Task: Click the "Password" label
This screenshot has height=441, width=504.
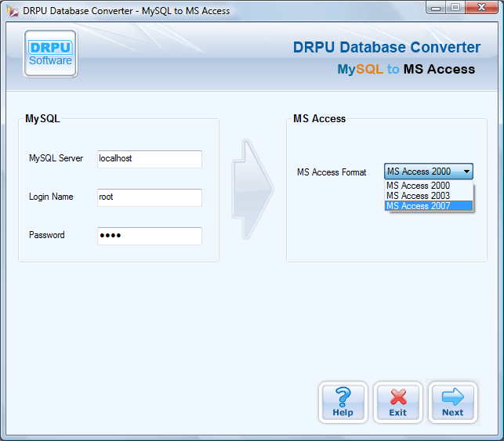Action: 46,235
